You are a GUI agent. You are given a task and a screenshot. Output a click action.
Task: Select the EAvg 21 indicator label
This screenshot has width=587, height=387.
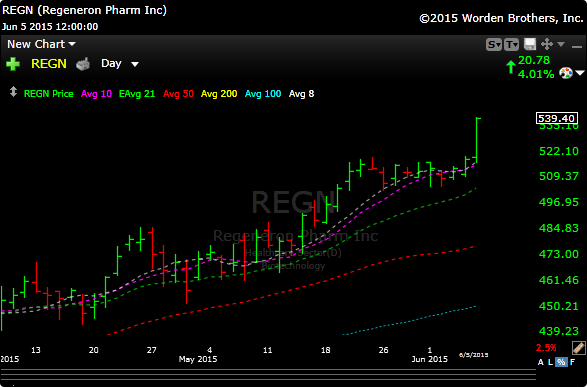pyautogui.click(x=137, y=94)
